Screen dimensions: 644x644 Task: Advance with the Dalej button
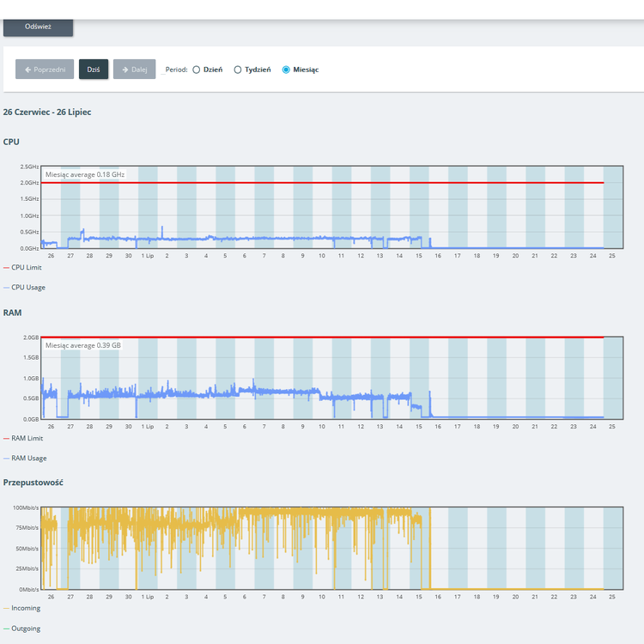point(134,70)
